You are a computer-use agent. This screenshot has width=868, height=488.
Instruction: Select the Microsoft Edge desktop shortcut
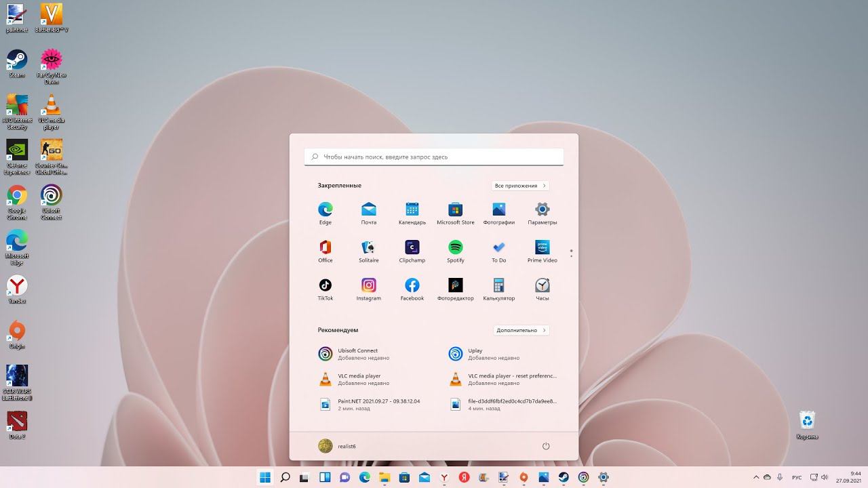[x=17, y=248]
